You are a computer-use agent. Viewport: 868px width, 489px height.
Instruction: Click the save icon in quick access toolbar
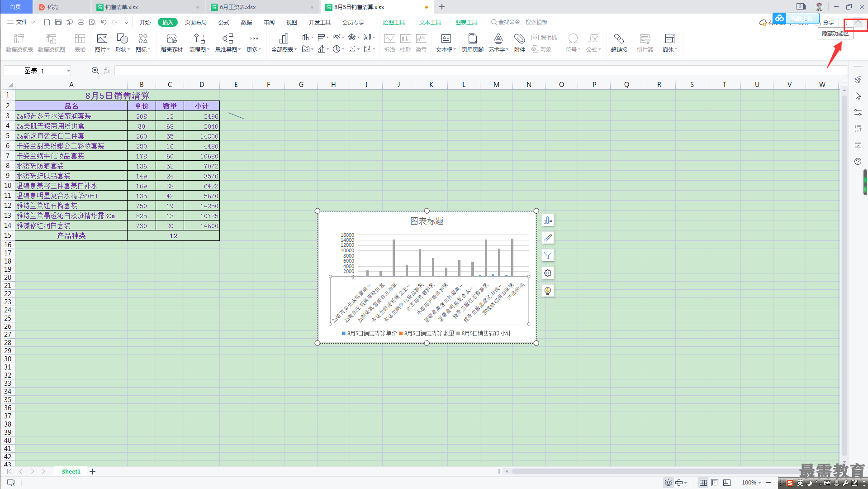point(58,22)
